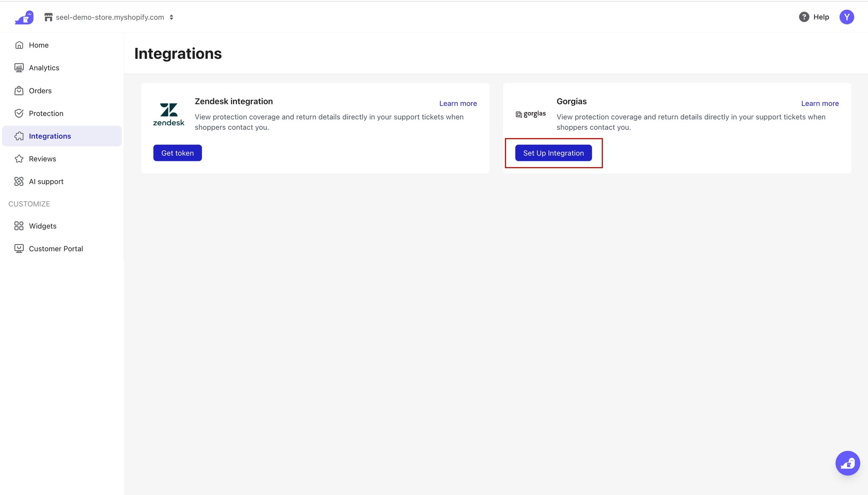This screenshot has width=868, height=495.
Task: Go to Customer Portal page
Action: (56, 249)
